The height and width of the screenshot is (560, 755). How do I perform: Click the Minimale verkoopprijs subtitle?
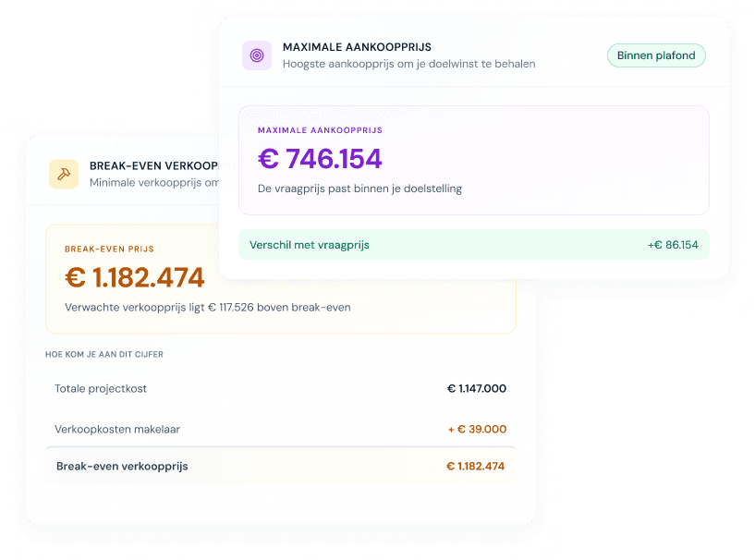pyautogui.click(x=154, y=183)
